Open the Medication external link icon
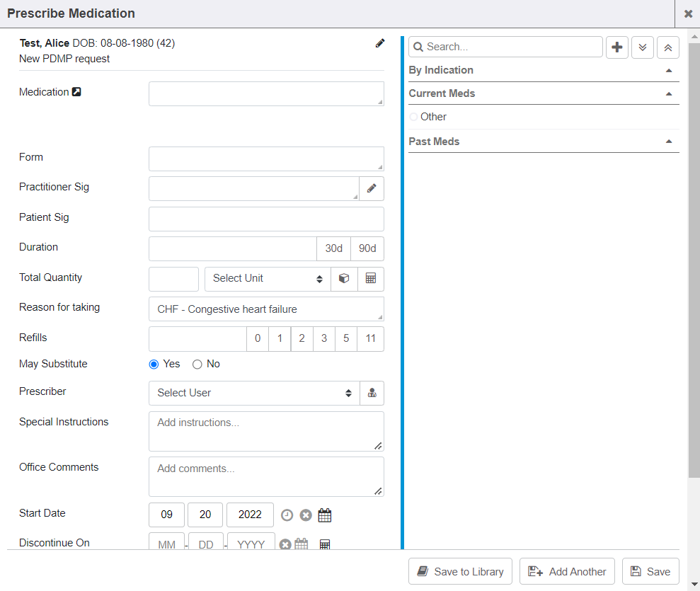Image resolution: width=700 pixels, height=591 pixels. point(76,92)
